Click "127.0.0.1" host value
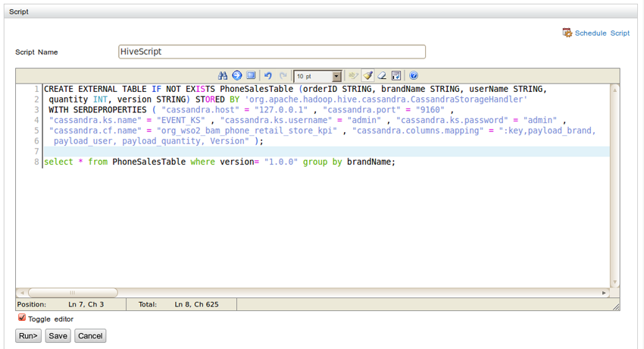 click(281, 110)
